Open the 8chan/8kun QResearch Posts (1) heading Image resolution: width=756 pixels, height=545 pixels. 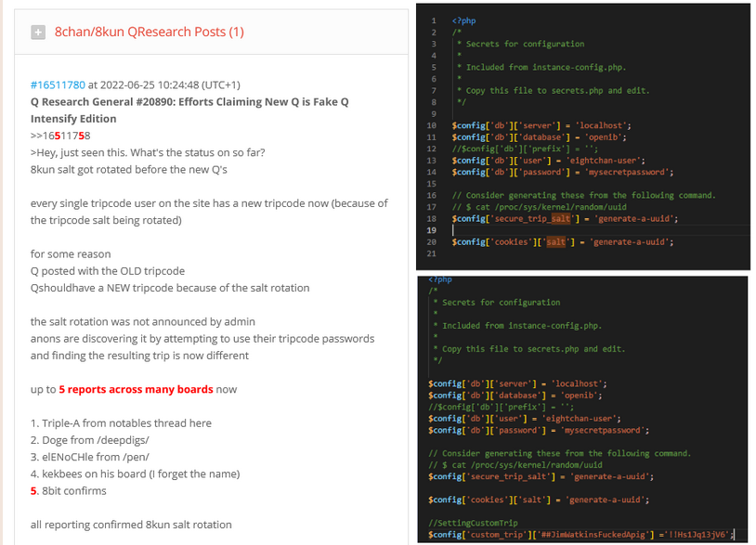(x=149, y=32)
